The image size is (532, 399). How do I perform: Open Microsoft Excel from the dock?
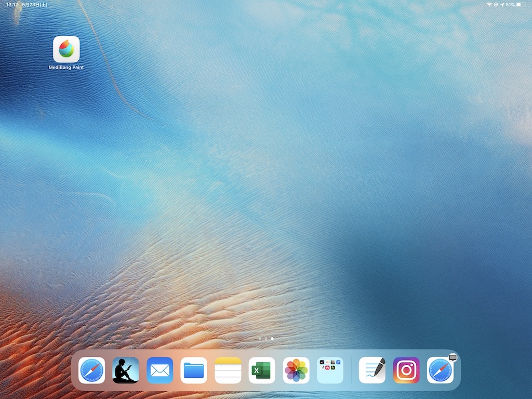(262, 370)
